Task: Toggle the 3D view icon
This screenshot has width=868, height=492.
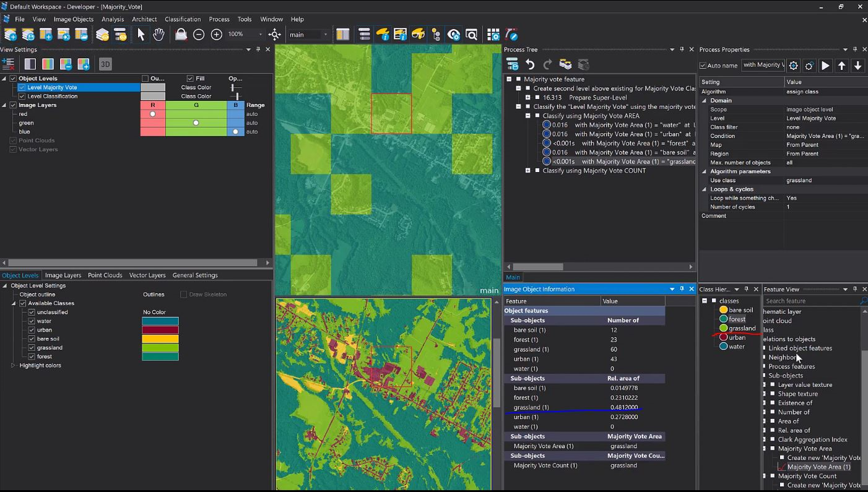Action: [105, 64]
